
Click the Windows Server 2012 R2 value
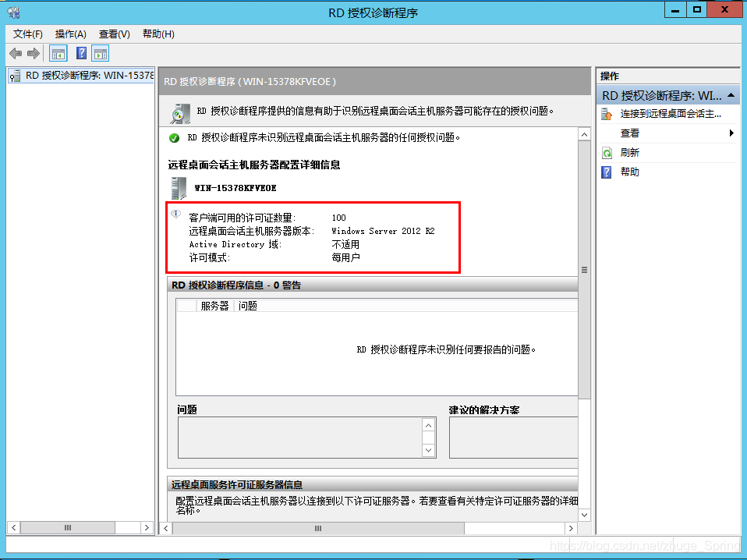click(383, 231)
